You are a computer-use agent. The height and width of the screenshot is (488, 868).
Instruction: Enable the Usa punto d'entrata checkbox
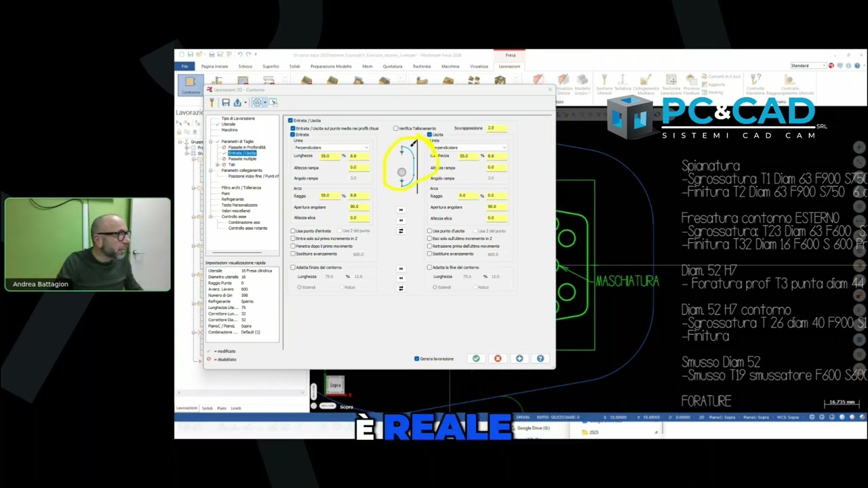click(293, 231)
